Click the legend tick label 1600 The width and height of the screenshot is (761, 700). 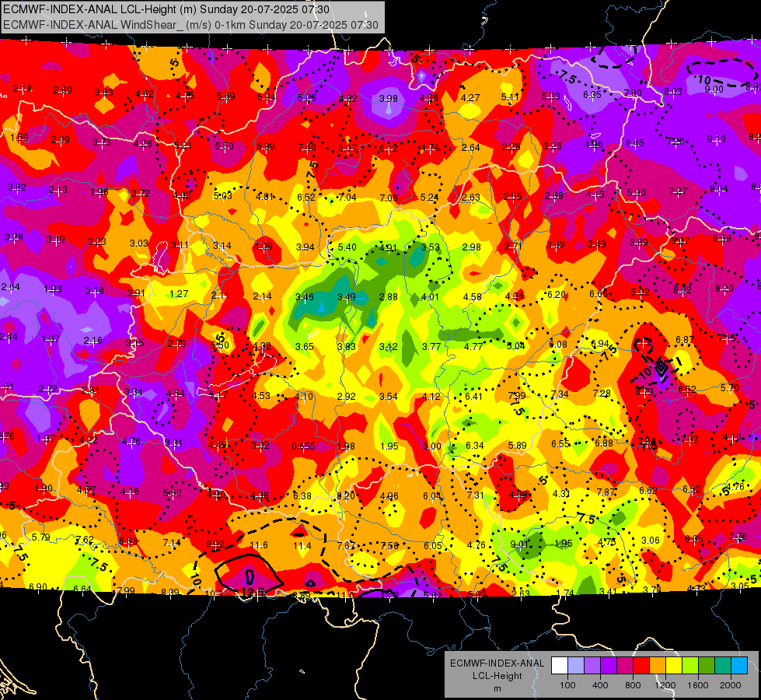click(x=698, y=685)
